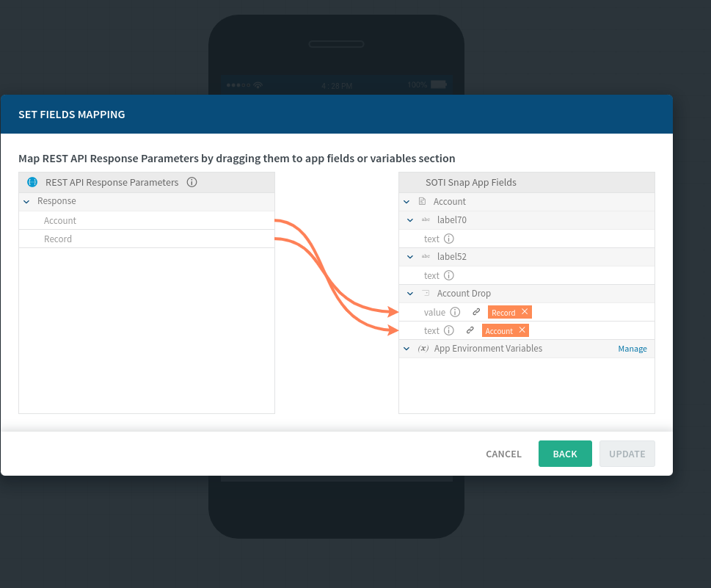Collapse the label52 field group
The width and height of the screenshot is (711, 588).
point(409,257)
